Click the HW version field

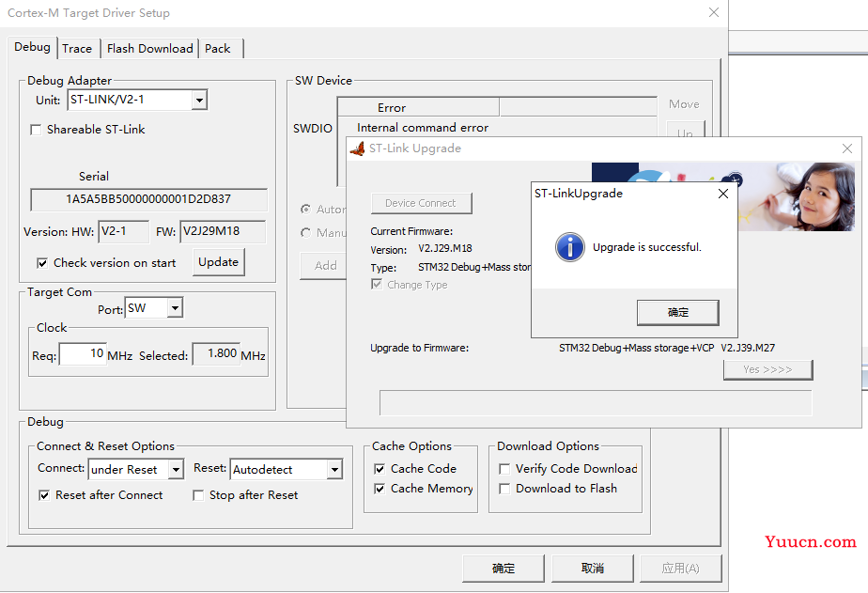pyautogui.click(x=123, y=231)
